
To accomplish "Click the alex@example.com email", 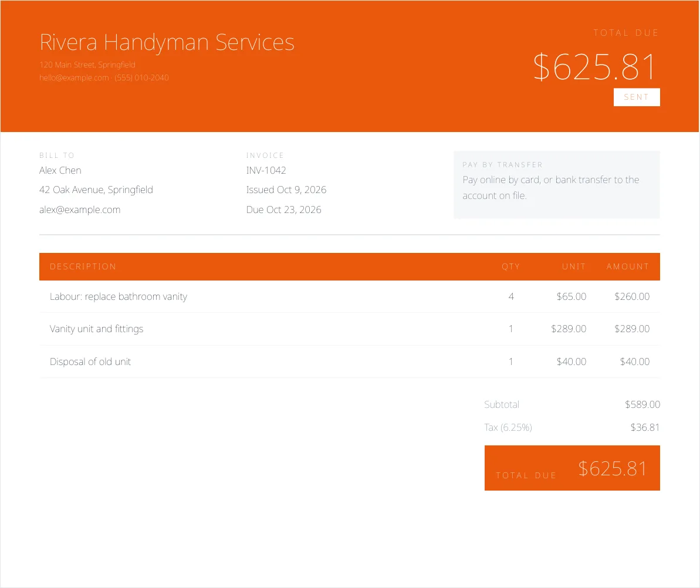I will pyautogui.click(x=80, y=210).
